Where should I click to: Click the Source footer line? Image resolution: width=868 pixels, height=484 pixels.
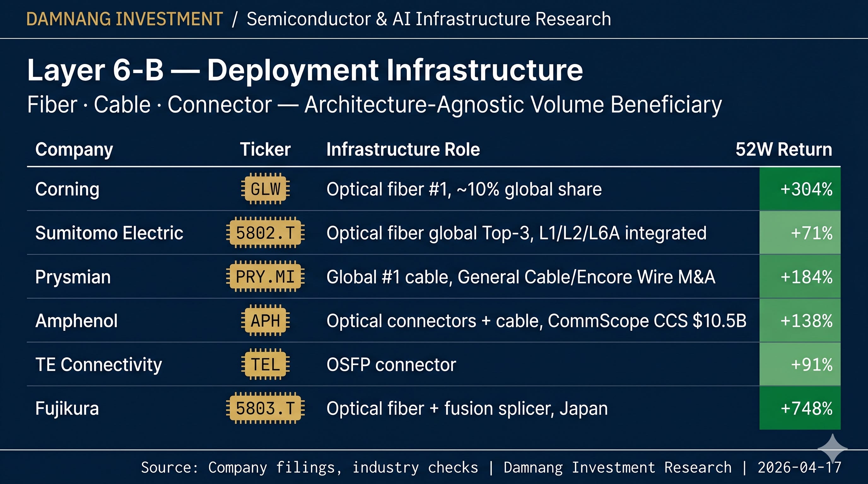point(491,468)
